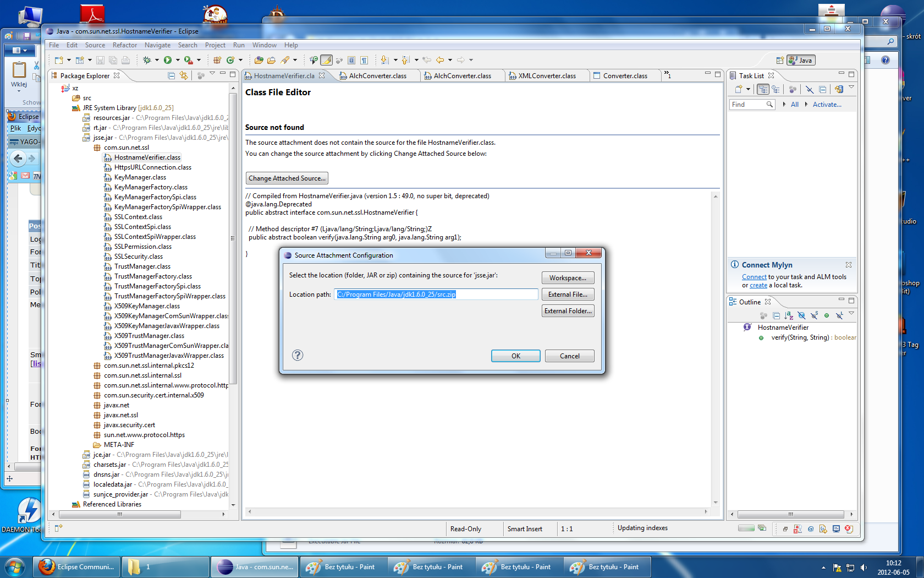Click the Change Attached Source button

click(x=287, y=178)
